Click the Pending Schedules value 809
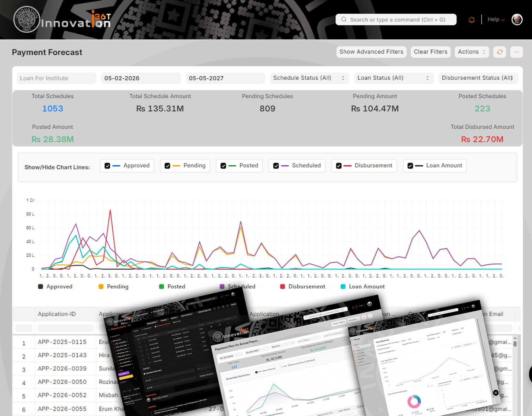The image size is (532, 416). tap(267, 109)
